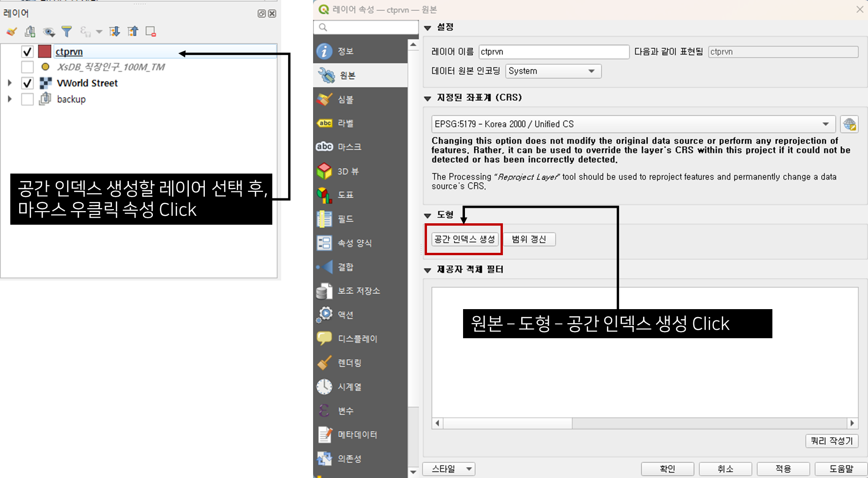Click the Collapse All layers icon

click(x=133, y=31)
